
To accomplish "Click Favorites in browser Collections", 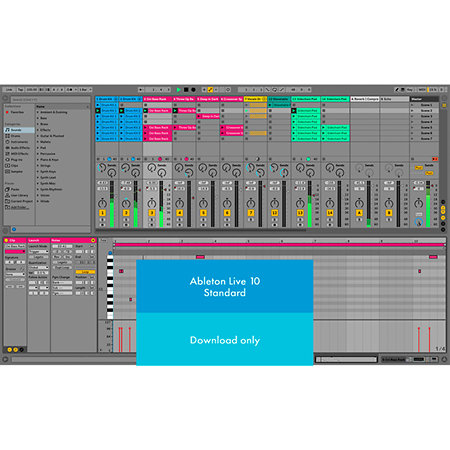I will pos(15,112).
